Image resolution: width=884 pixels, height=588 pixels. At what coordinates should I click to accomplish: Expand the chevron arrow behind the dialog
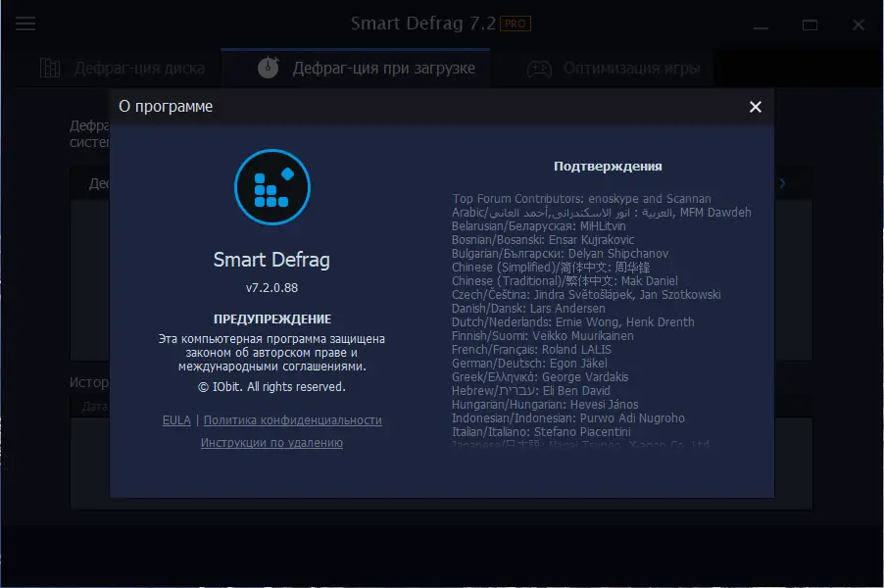pos(781,181)
